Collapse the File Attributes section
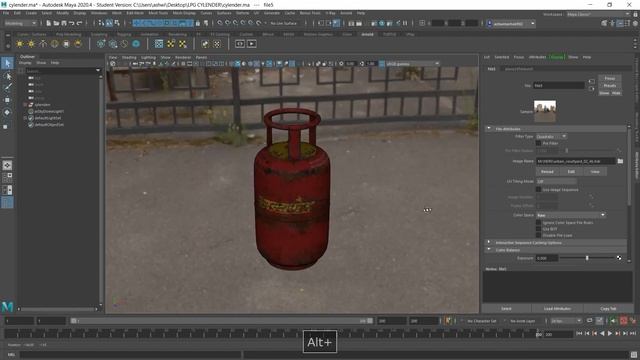Viewport: 640px width, 360px height. pos(489,129)
